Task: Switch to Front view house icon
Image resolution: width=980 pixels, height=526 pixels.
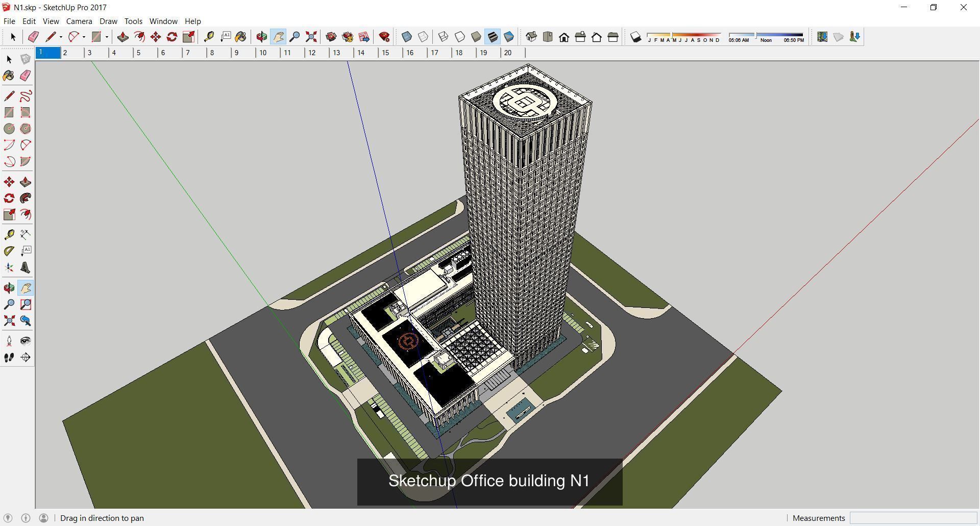Action: [x=564, y=37]
